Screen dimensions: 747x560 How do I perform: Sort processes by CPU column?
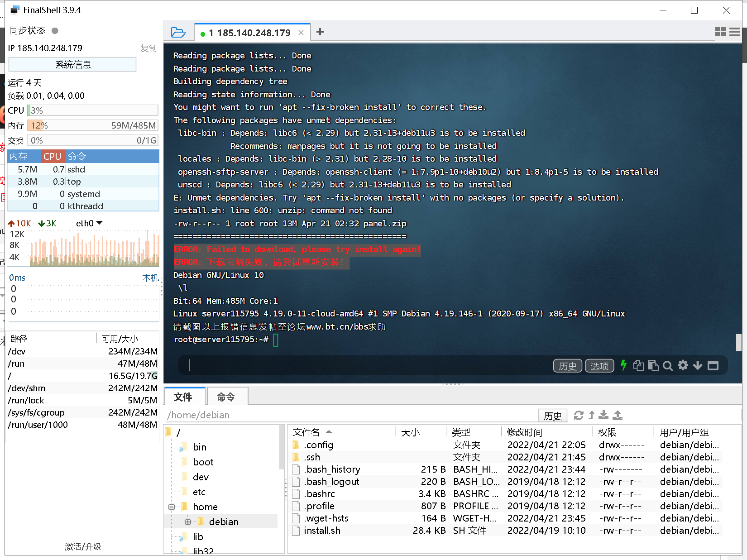[53, 157]
